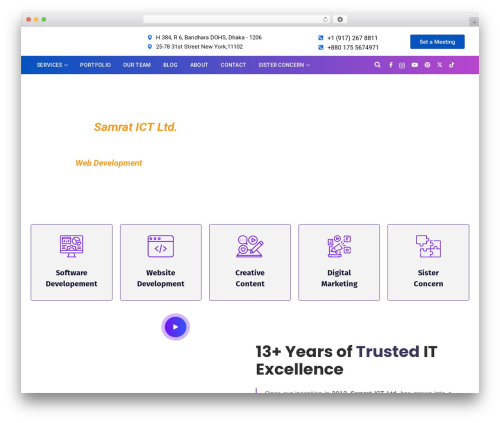Open the About menu item
This screenshot has width=500, height=423.
(x=199, y=65)
